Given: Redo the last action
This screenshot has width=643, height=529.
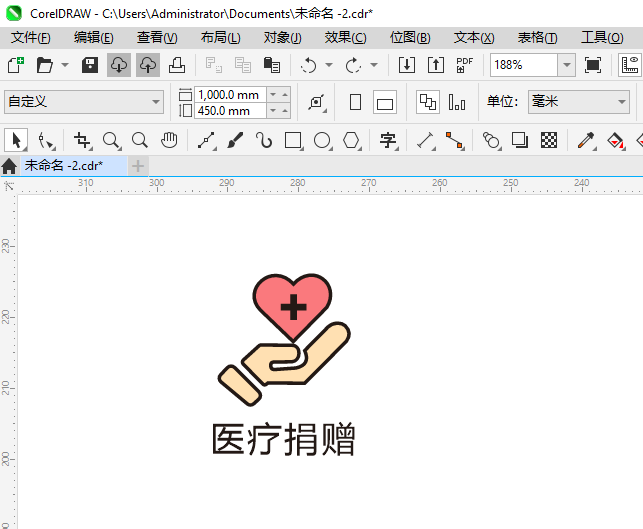Looking at the screenshot, I should tap(353, 65).
